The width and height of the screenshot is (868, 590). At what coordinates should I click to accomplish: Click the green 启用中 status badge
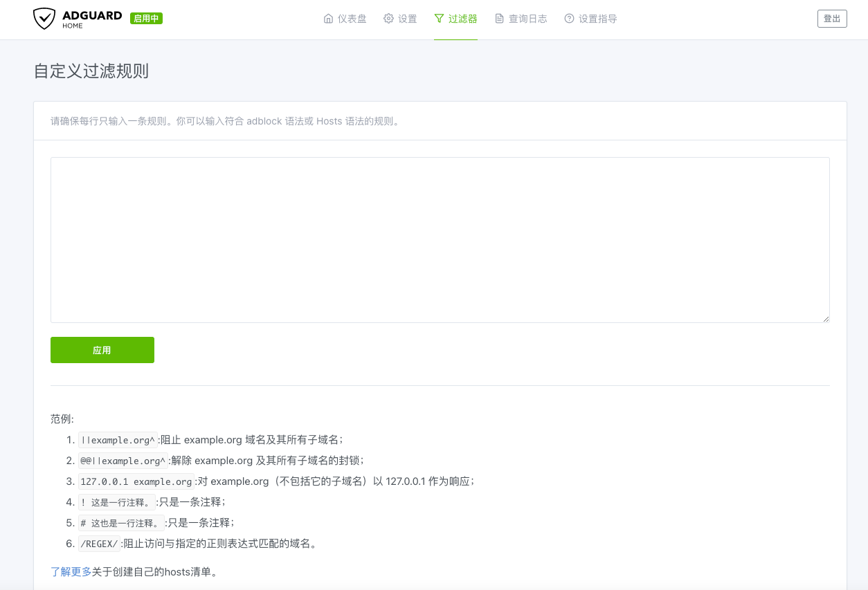click(146, 19)
